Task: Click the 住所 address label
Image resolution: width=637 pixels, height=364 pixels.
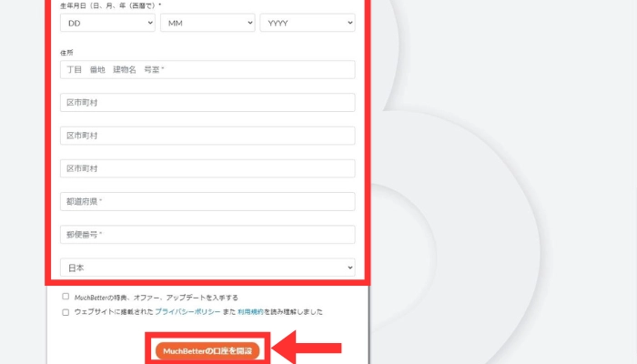Action: [x=66, y=53]
